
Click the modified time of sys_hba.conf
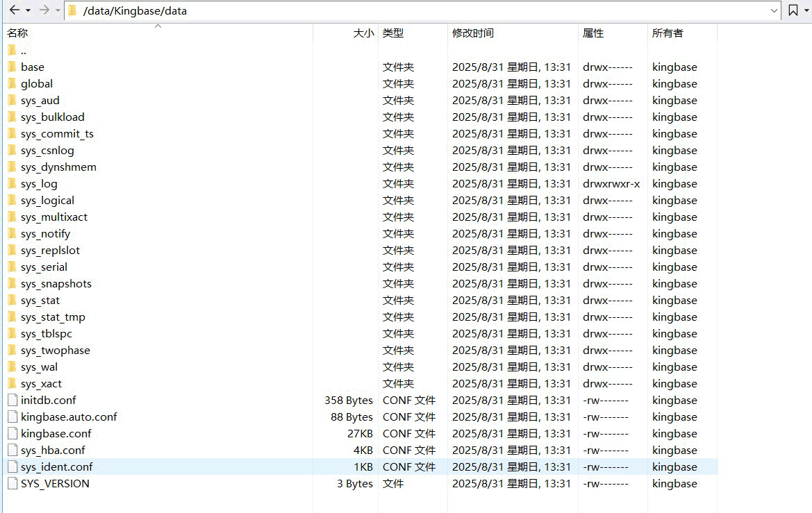click(x=511, y=450)
